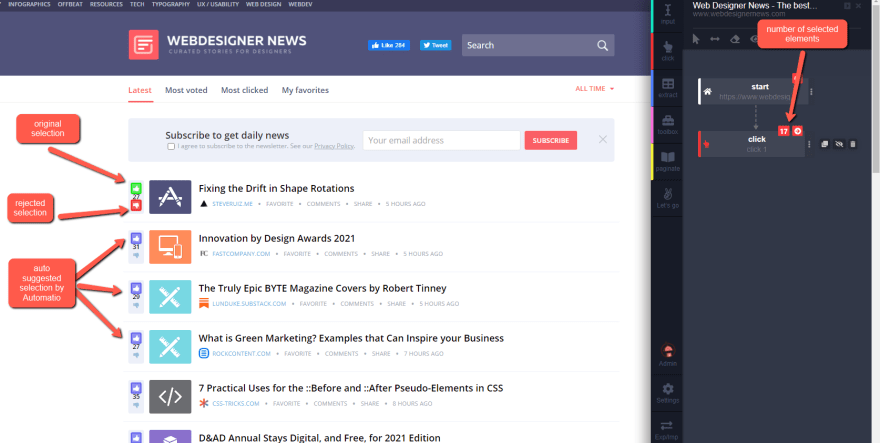Open the toolbox in the sidebar
The image size is (880, 443).
pos(667,124)
